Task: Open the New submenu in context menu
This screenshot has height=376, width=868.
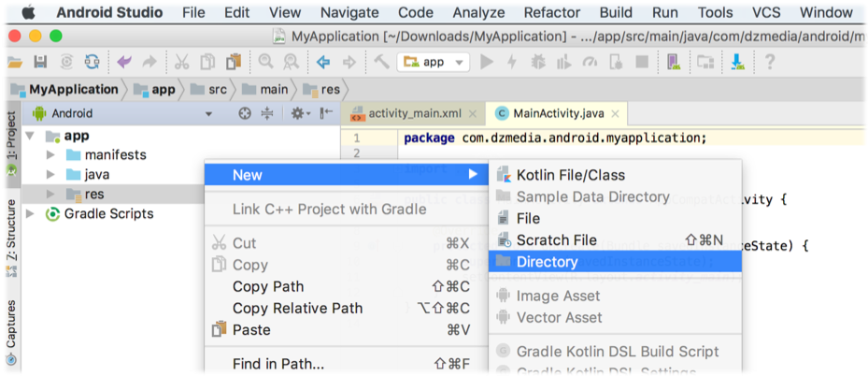Action: 346,175
